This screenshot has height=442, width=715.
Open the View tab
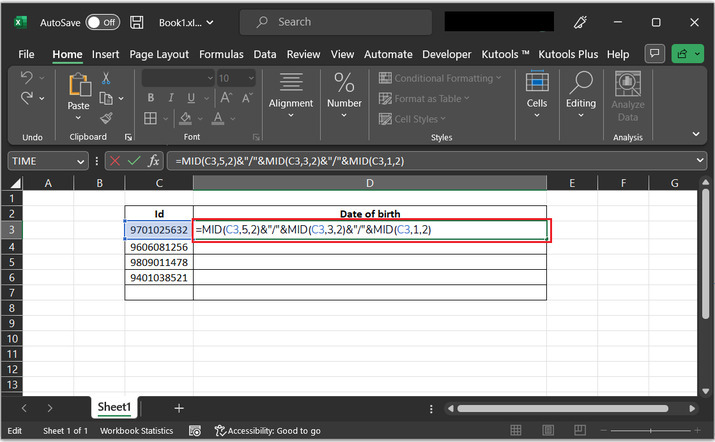342,54
